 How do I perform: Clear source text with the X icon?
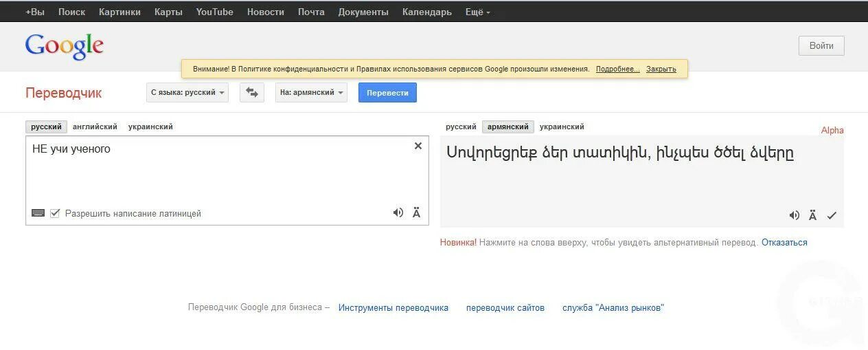[x=418, y=146]
